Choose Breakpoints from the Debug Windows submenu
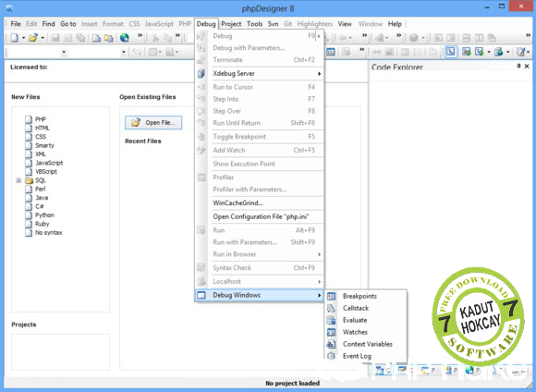The width and height of the screenshot is (536, 392). (366, 296)
